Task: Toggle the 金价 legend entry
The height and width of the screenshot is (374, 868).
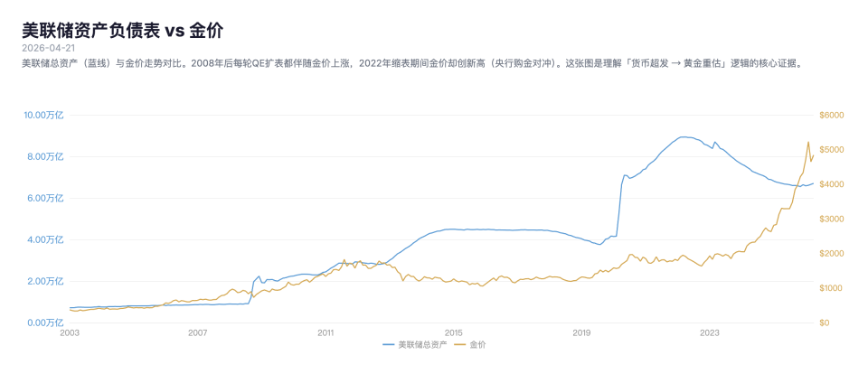Action: [470, 345]
